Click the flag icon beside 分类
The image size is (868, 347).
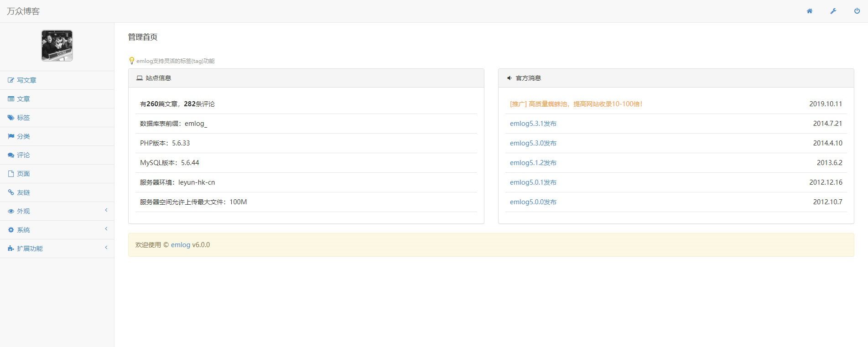click(x=11, y=136)
